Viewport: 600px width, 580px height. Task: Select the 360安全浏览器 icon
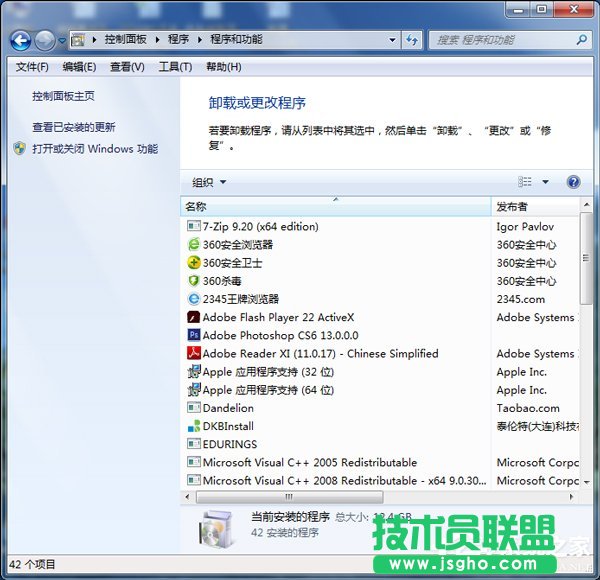pos(194,244)
